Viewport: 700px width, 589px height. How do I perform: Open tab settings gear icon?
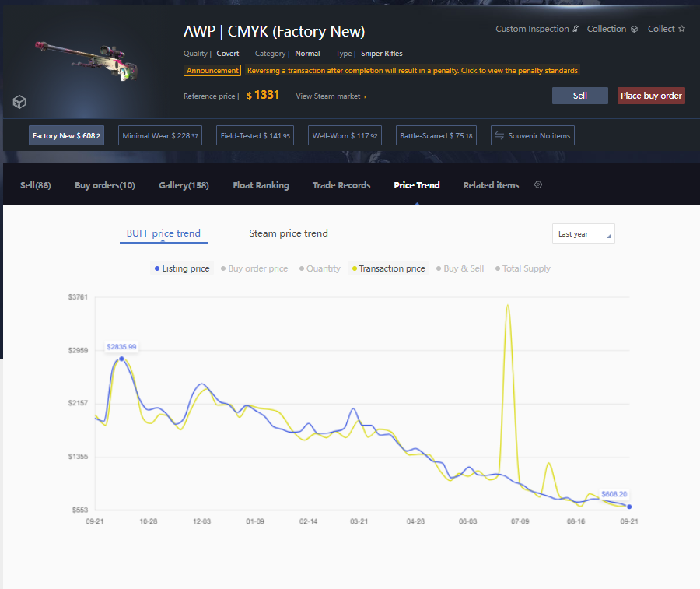(x=538, y=185)
